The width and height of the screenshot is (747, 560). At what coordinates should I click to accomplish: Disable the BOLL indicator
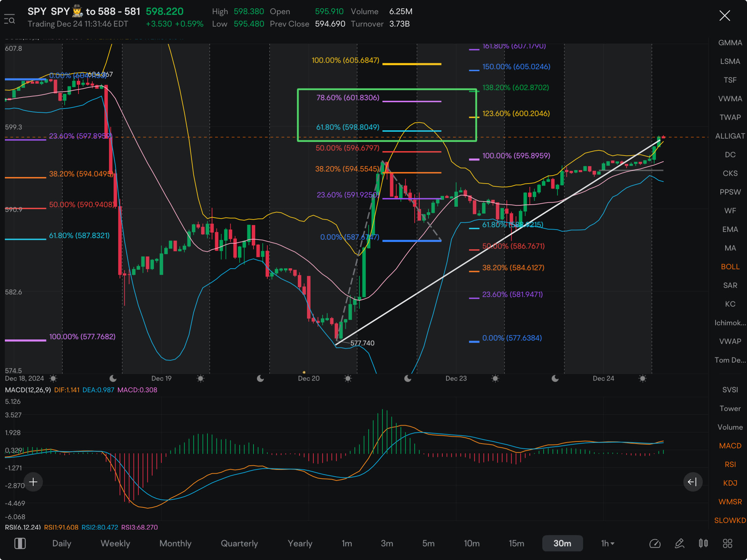[730, 267]
